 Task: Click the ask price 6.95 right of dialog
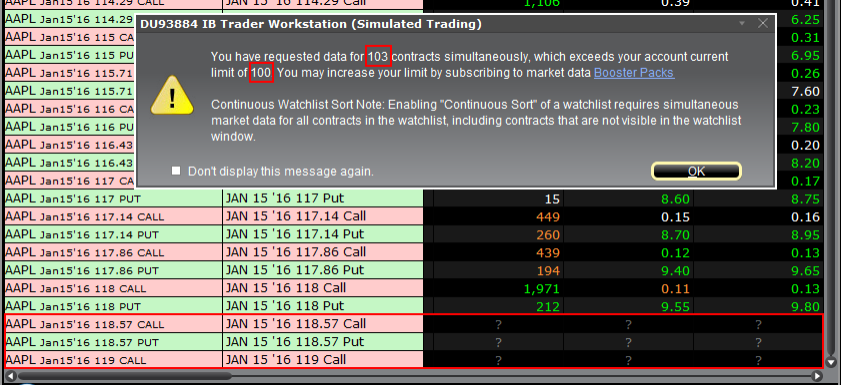[806, 56]
